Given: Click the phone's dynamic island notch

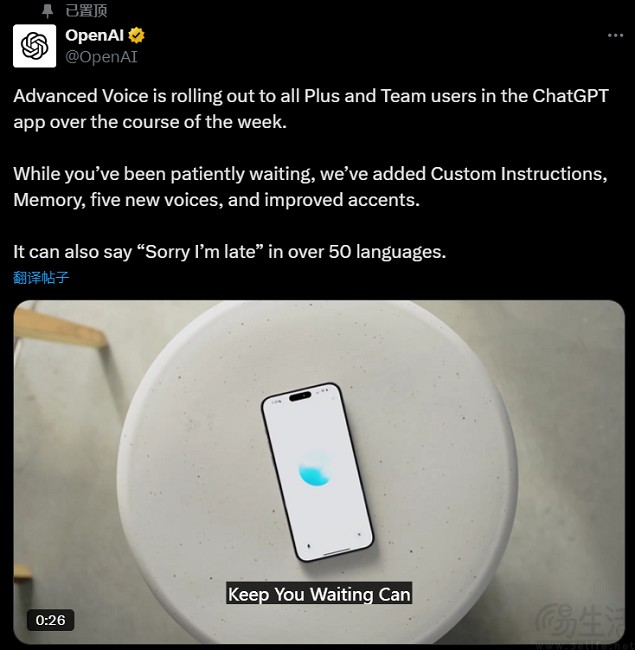Looking at the screenshot, I should [x=300, y=396].
